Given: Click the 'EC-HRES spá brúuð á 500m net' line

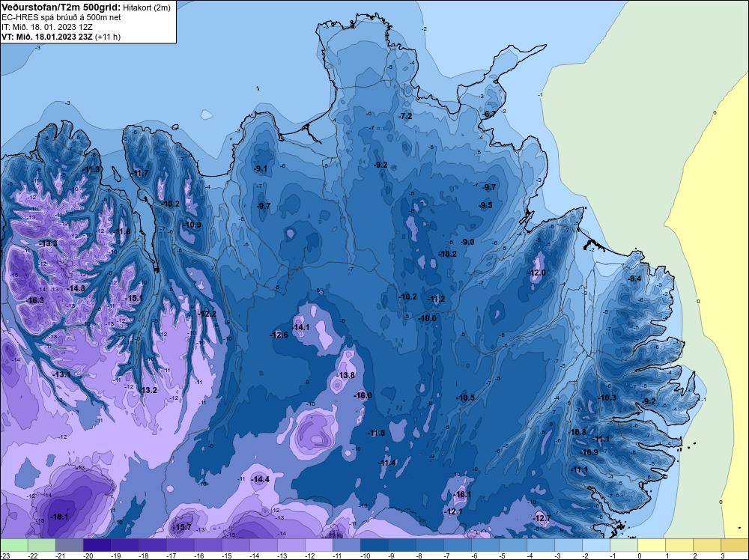Looking at the screenshot, I should tap(61, 17).
